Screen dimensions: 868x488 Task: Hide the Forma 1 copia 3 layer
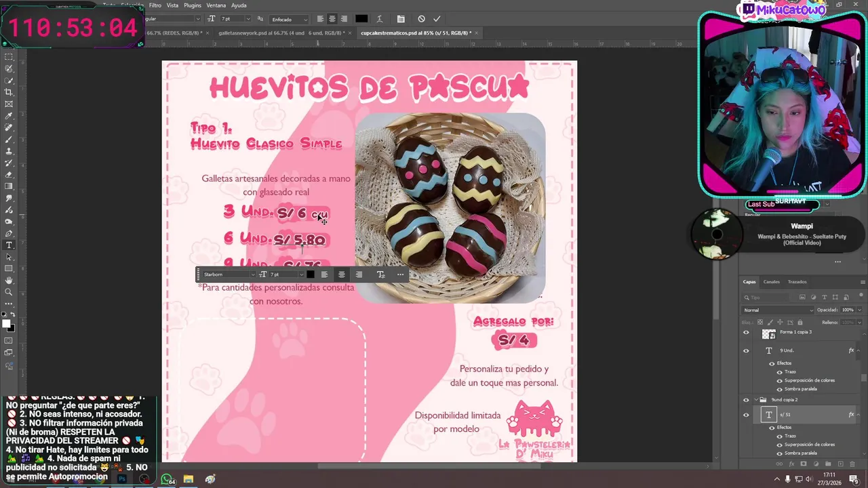click(746, 332)
